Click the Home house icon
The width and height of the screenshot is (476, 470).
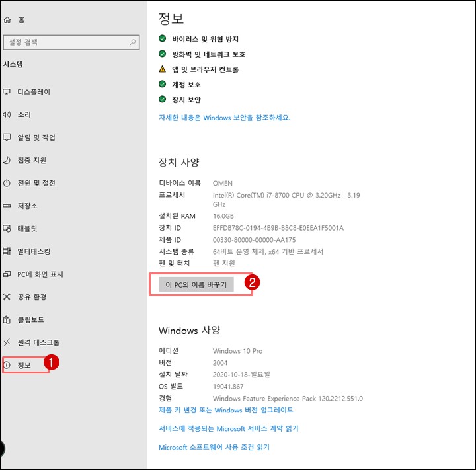(7, 20)
